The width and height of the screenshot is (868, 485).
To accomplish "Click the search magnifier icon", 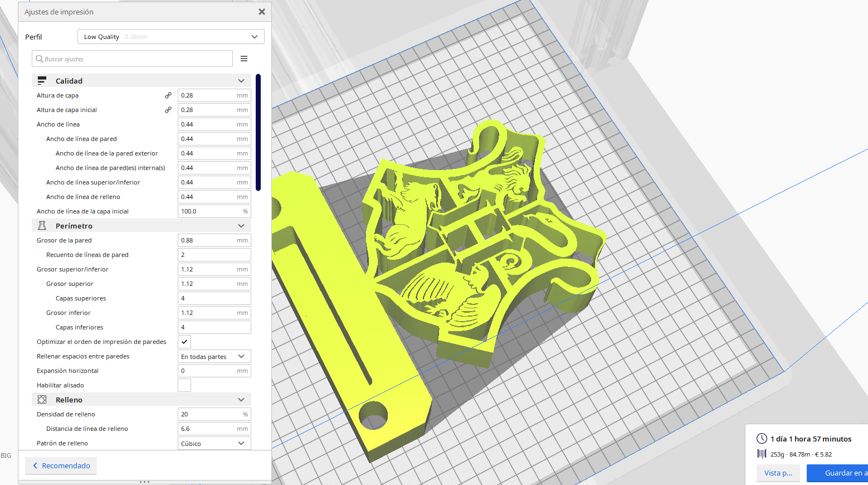I will tap(40, 59).
